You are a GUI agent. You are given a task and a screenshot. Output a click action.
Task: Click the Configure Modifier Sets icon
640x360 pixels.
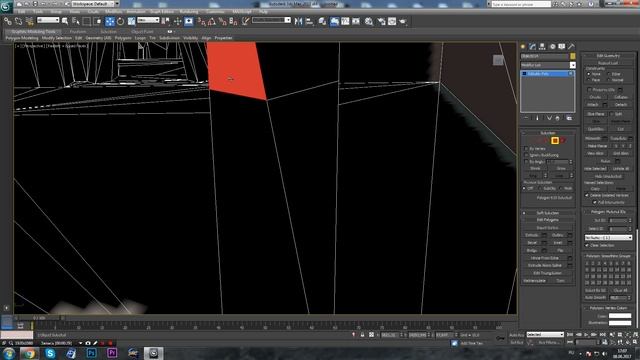pyautogui.click(x=569, y=118)
